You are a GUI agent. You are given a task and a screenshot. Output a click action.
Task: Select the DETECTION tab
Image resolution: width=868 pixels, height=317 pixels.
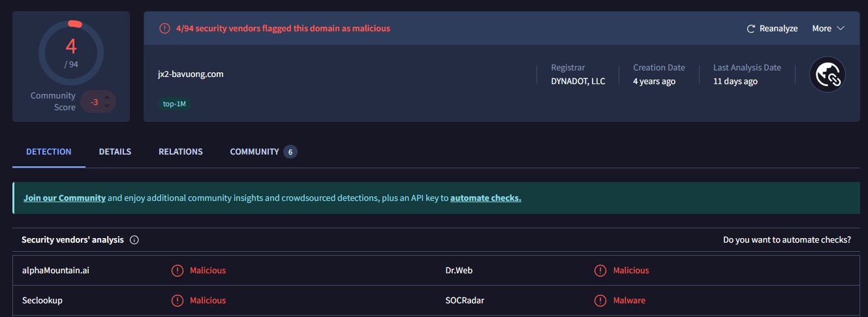(49, 152)
